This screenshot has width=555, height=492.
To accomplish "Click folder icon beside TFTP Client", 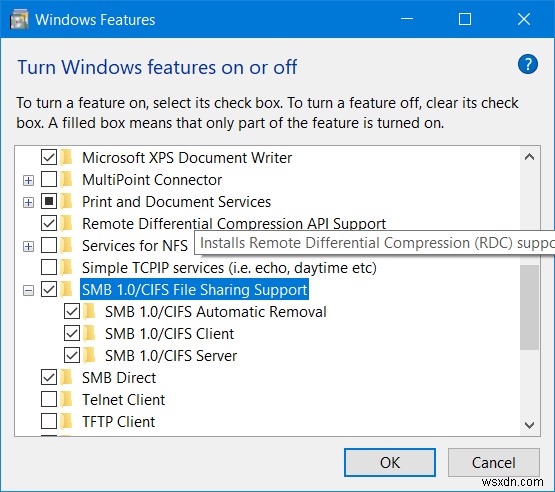I will pos(67,421).
